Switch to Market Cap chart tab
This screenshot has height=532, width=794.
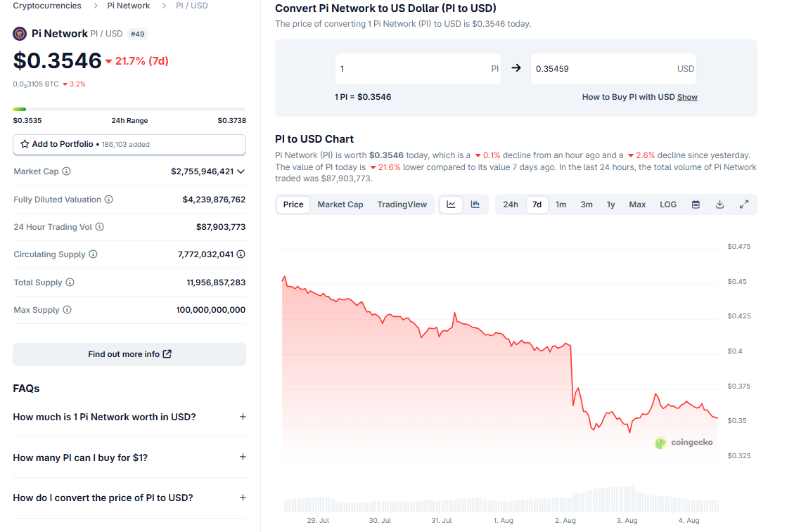click(340, 205)
